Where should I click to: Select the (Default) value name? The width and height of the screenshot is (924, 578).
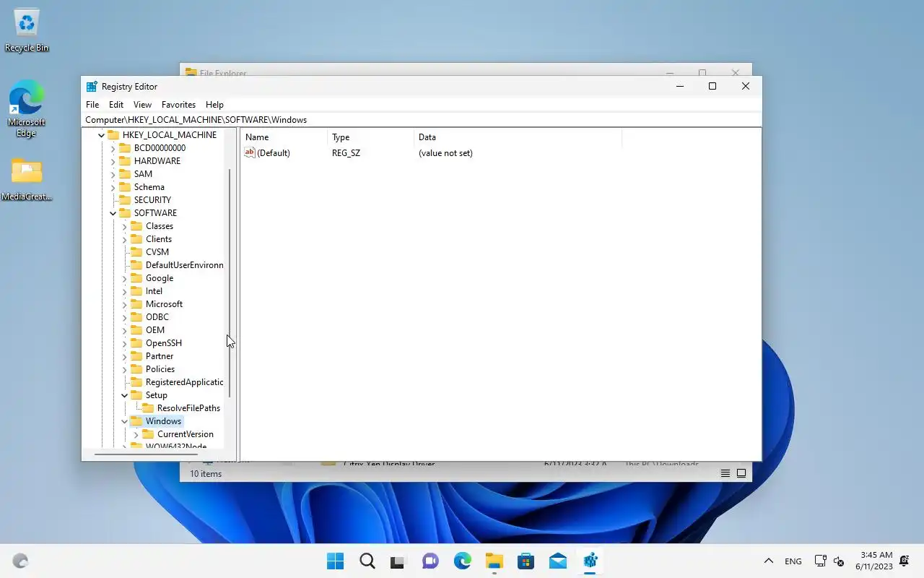pos(274,153)
